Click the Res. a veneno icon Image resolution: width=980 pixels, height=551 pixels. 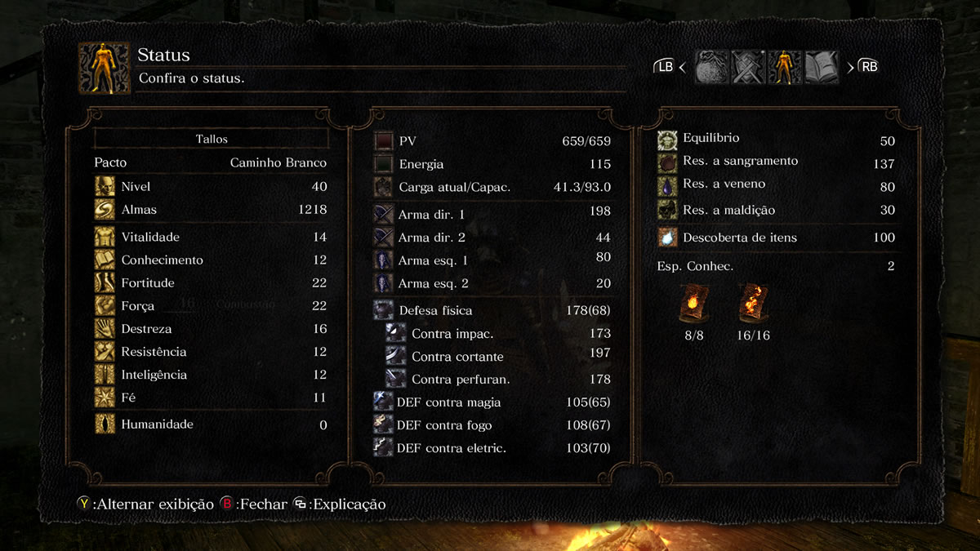click(x=667, y=186)
